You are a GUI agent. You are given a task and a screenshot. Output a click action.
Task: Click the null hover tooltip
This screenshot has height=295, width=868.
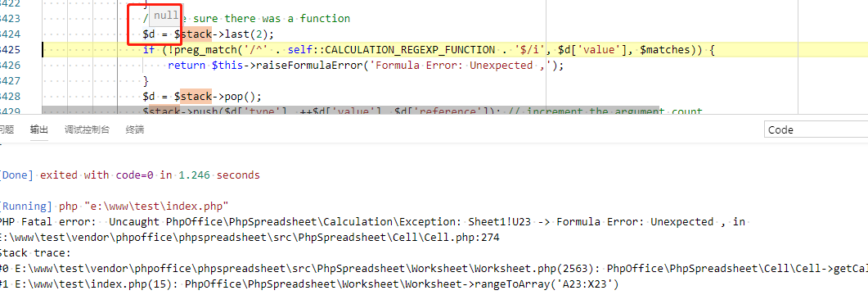pos(166,16)
